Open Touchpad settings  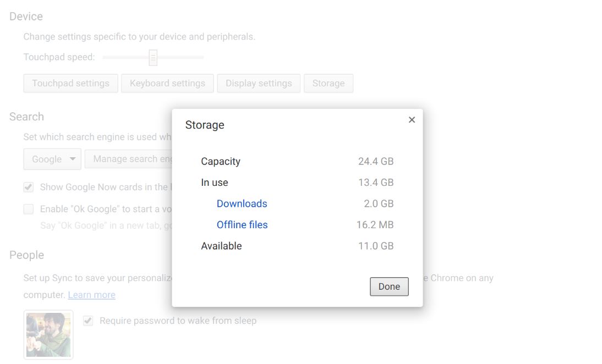coord(70,84)
